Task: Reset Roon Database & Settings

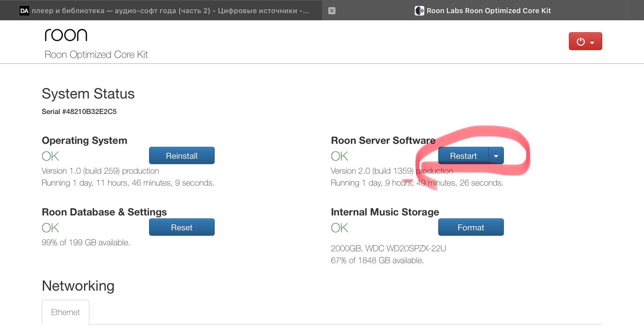Action: [182, 227]
